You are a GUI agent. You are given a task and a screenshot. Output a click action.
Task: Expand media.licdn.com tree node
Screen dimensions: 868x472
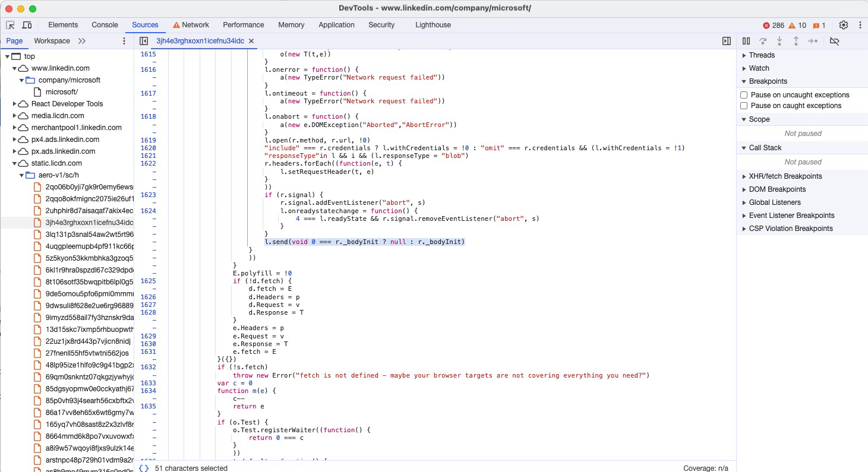(14, 116)
